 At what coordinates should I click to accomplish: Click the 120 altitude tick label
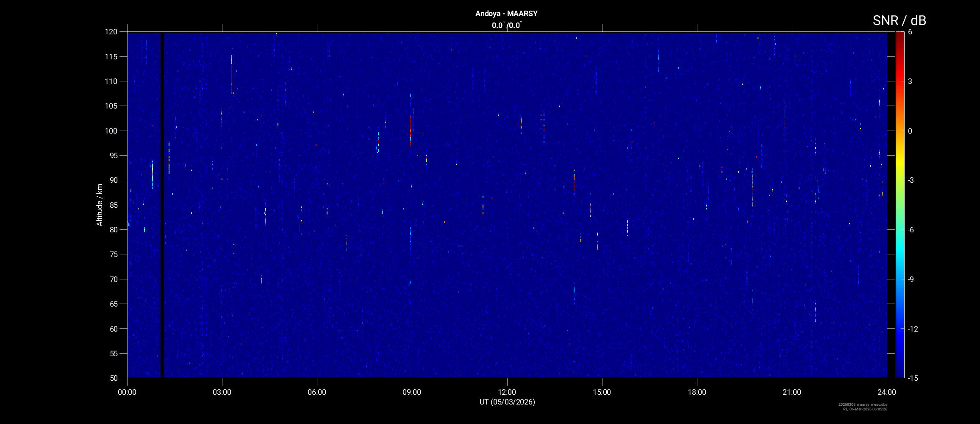111,32
